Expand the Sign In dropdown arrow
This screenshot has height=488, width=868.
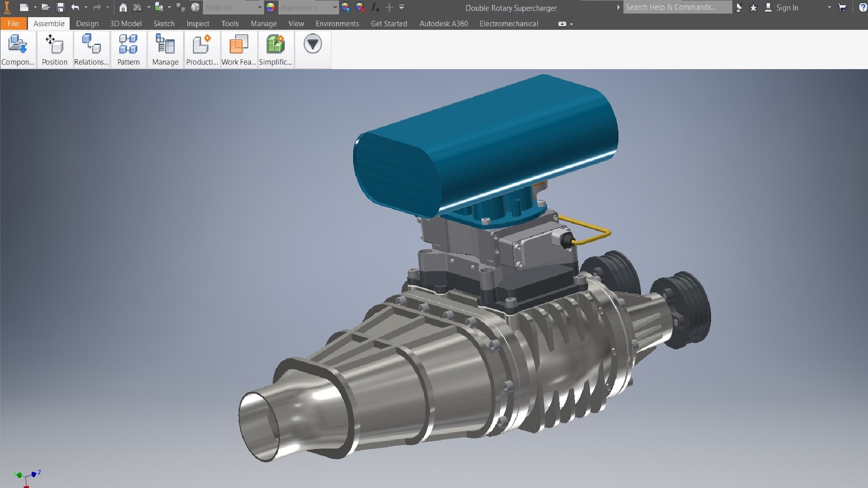coord(829,7)
